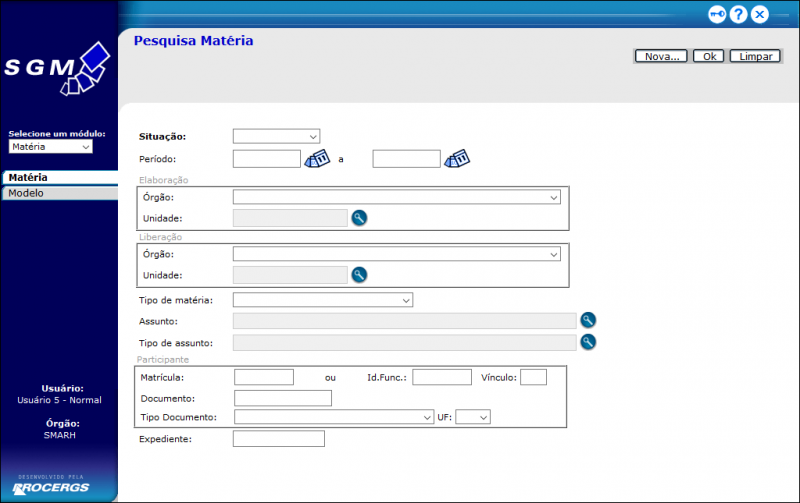800x503 pixels.
Task: Open the Órgão dropdown in Elaboração
Action: (x=396, y=197)
